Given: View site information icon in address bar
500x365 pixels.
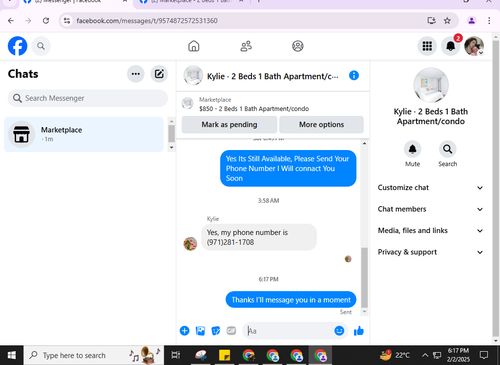Looking at the screenshot, I should [67, 21].
